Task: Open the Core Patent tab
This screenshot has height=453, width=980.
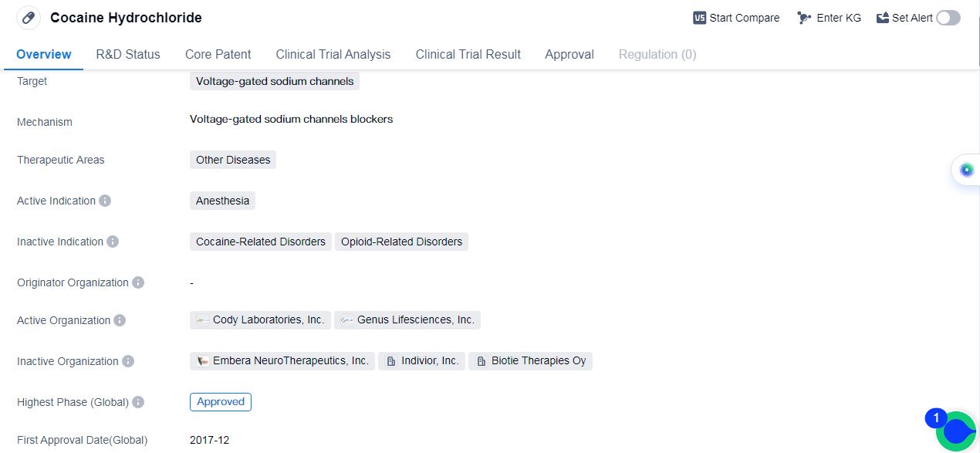Action: pyautogui.click(x=218, y=54)
